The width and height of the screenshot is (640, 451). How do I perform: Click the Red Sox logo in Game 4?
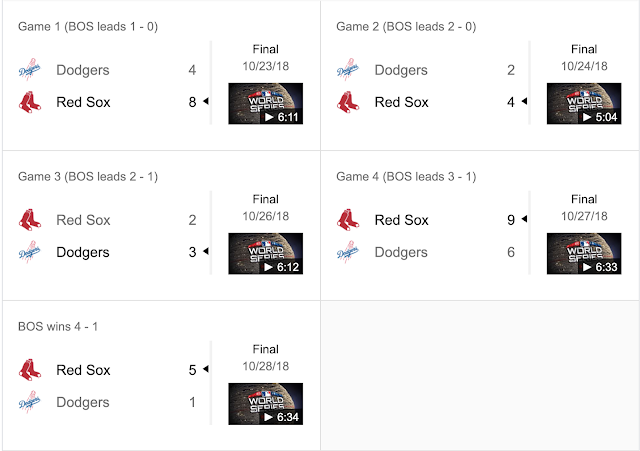coord(348,220)
